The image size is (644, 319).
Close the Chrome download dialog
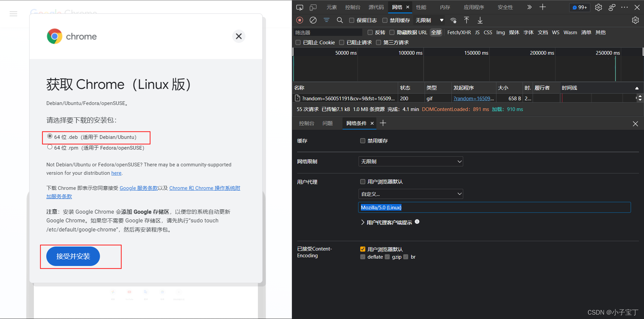239,36
